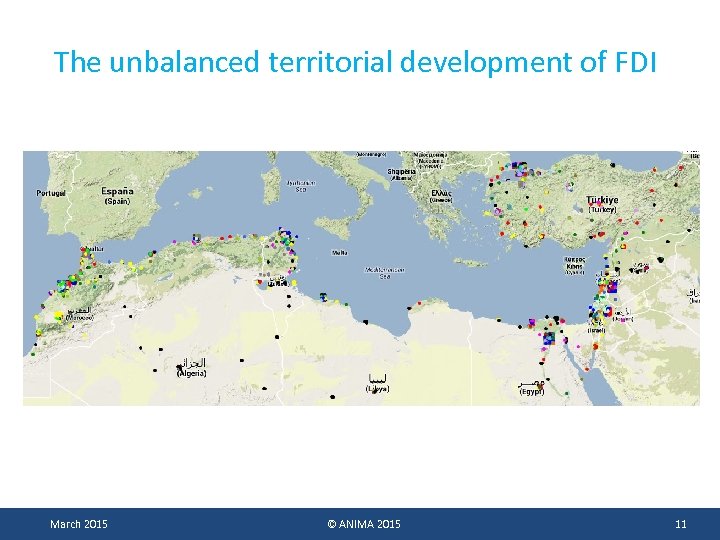Click the Mediterranean Sea label
The height and width of the screenshot is (540, 720).
(x=385, y=273)
